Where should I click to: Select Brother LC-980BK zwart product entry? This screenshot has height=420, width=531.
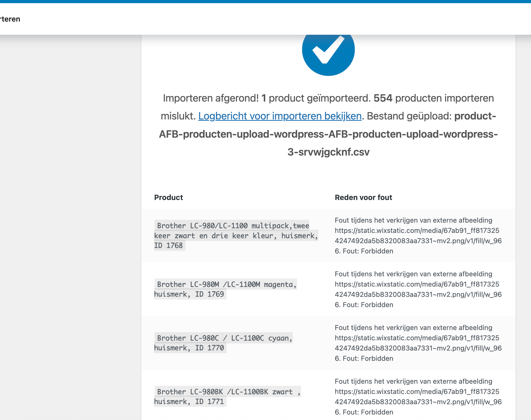pyautogui.click(x=227, y=397)
